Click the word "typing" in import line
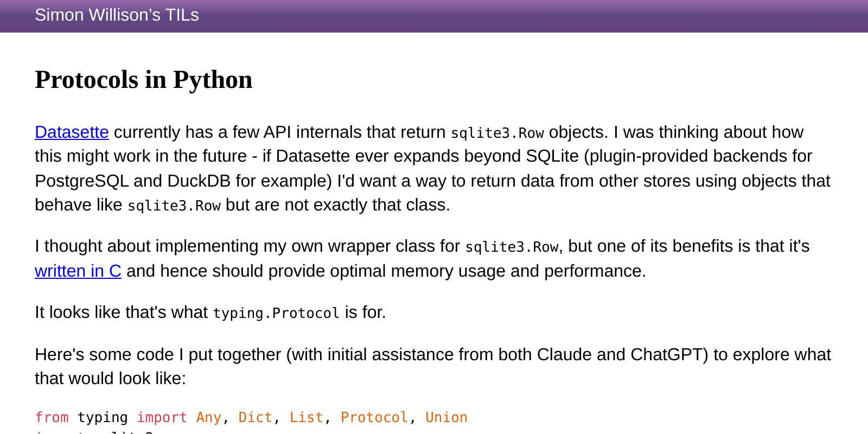Image resolution: width=868 pixels, height=434 pixels. [103, 417]
